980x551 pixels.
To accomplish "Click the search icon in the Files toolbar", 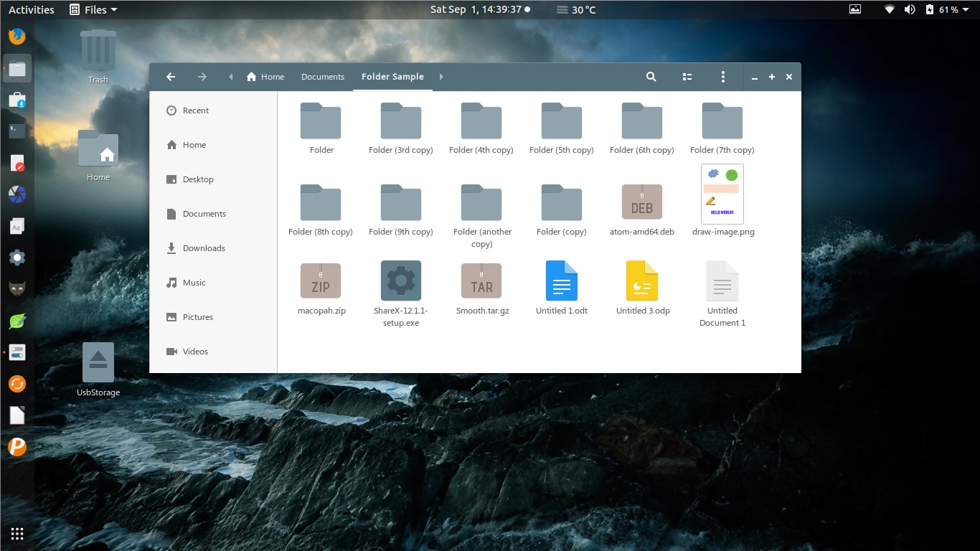I will click(651, 77).
